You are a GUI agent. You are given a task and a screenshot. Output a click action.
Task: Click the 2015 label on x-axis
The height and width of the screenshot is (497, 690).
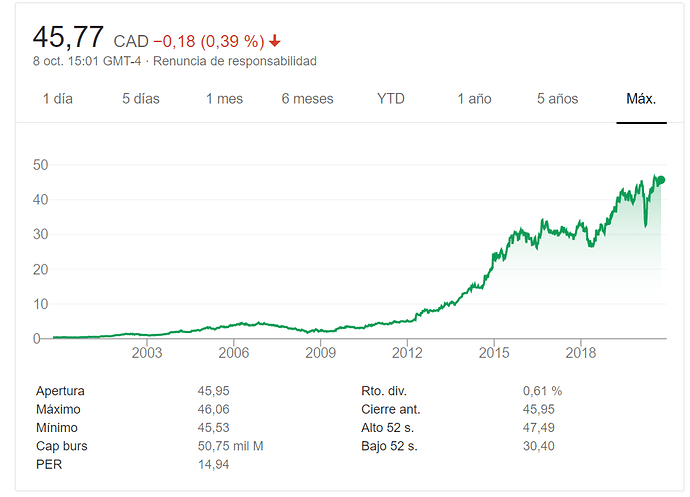[x=494, y=353]
